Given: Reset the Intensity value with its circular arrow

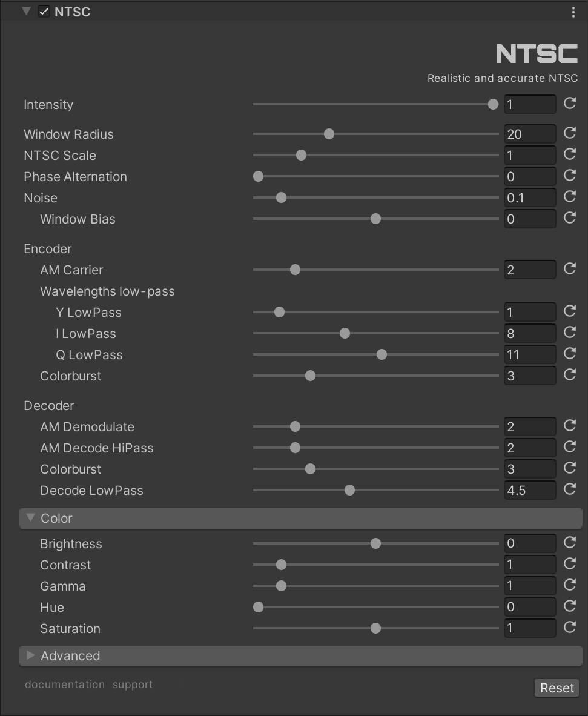Looking at the screenshot, I should 569,104.
